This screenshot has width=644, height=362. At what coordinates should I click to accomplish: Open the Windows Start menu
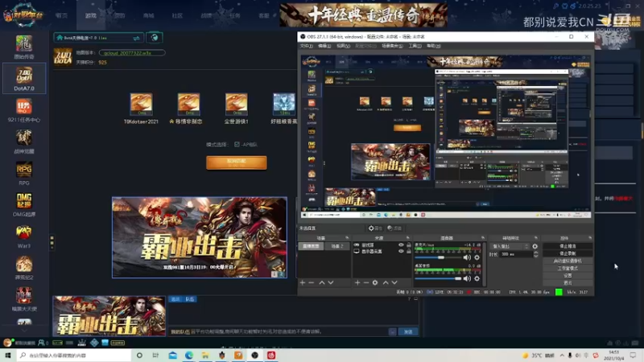coord(8,356)
